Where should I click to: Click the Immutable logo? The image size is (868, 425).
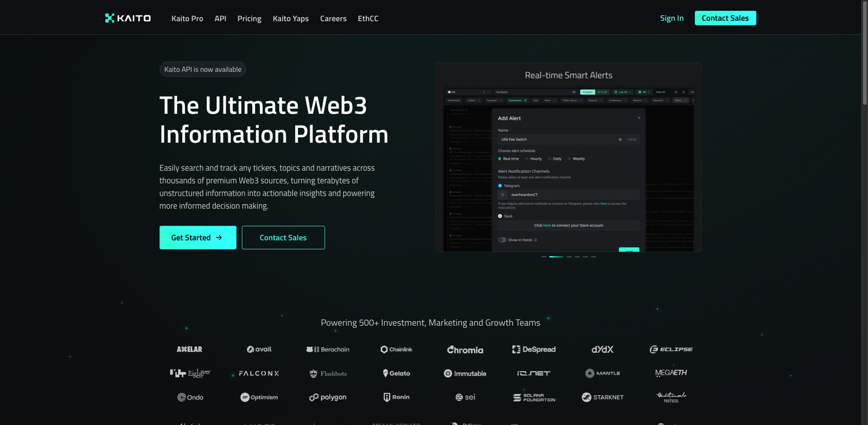[x=465, y=374]
